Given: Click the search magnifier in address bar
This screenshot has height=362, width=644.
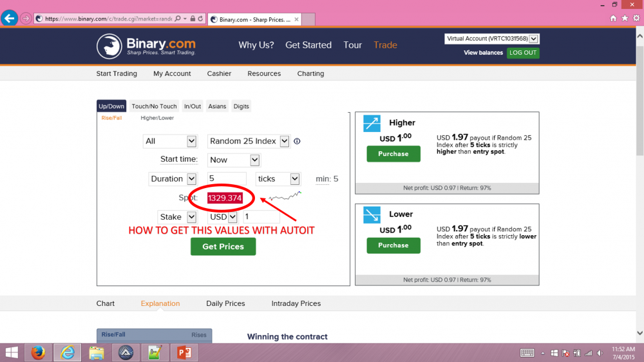Looking at the screenshot, I should (x=178, y=19).
